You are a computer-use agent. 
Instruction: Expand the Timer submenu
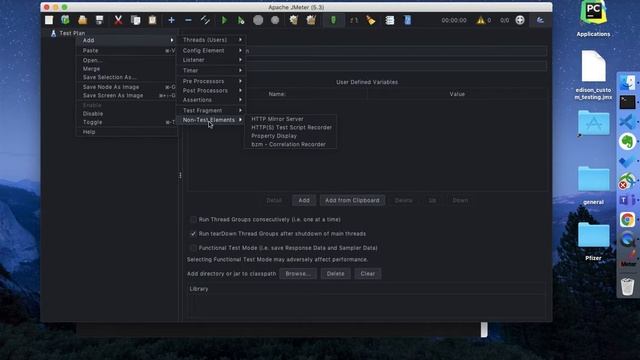[x=211, y=71]
